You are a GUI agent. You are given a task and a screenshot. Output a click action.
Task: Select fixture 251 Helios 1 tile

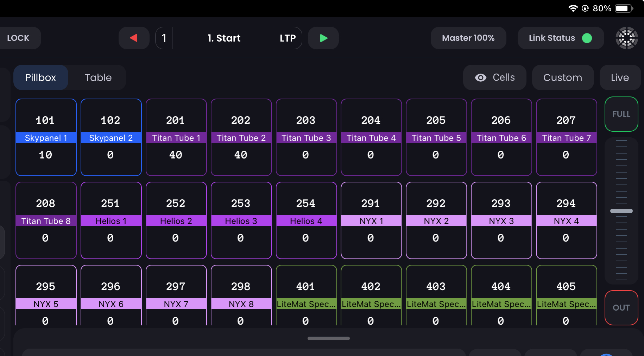click(111, 220)
